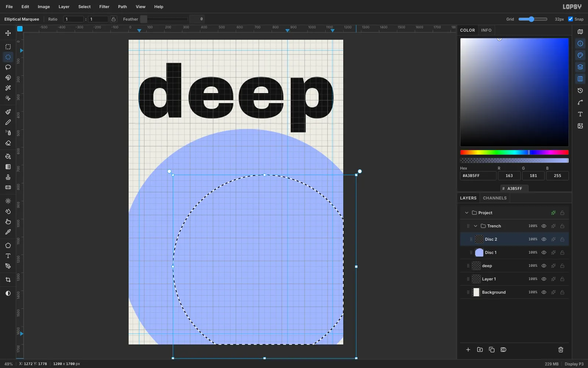Screen dimensions: 588x368
Task: Hide the Disc 1 layer
Action: (544, 252)
